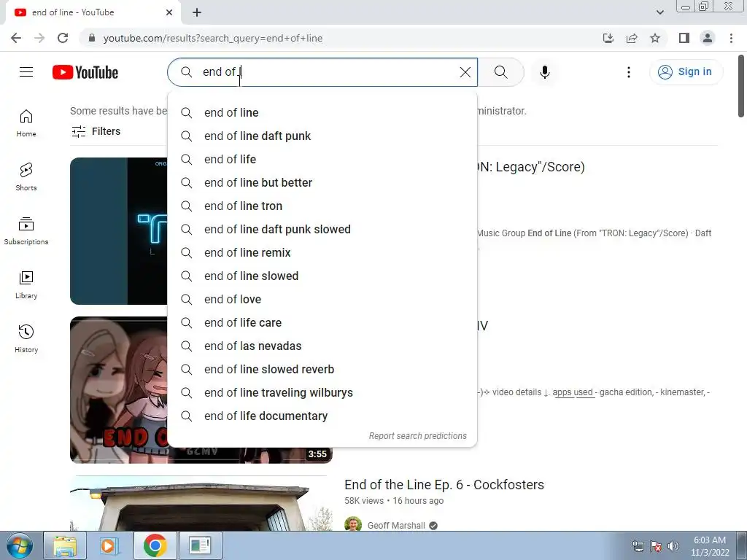
Task: Select suggestion 'end of line traveling wilburys'
Action: (322, 392)
